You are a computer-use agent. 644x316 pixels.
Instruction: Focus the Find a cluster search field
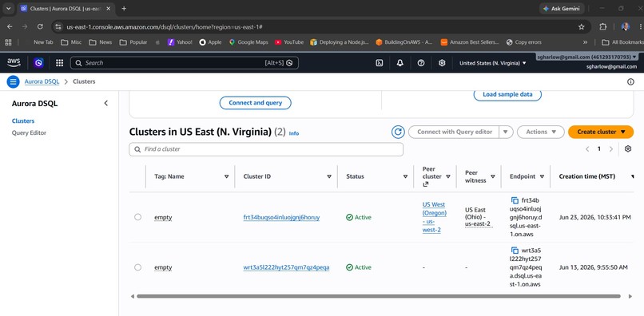coord(266,149)
